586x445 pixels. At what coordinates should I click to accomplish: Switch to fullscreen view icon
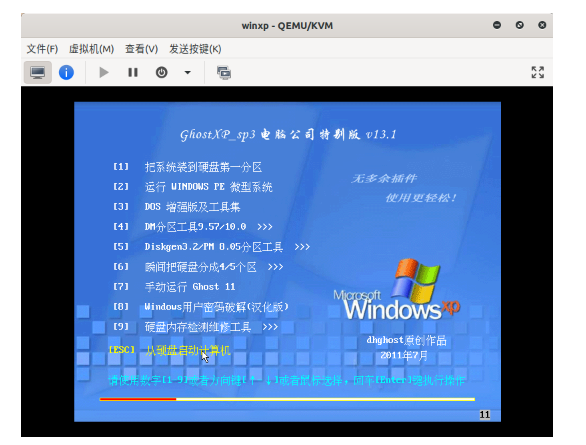pos(537,72)
